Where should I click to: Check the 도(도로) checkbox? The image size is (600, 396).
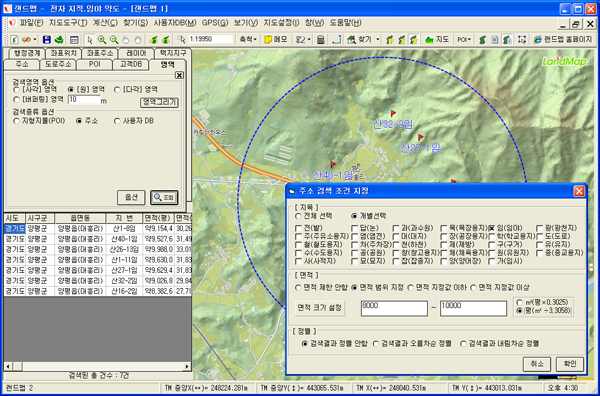[x=540, y=237]
